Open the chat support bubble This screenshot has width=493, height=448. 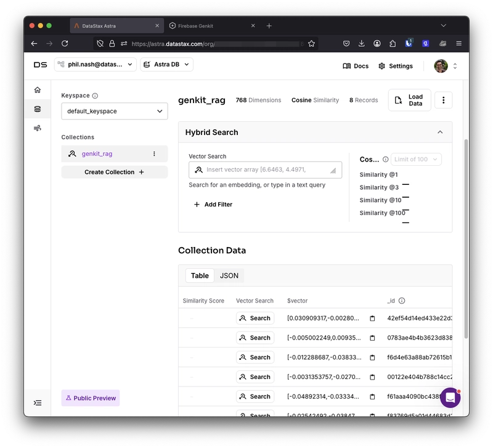450,397
